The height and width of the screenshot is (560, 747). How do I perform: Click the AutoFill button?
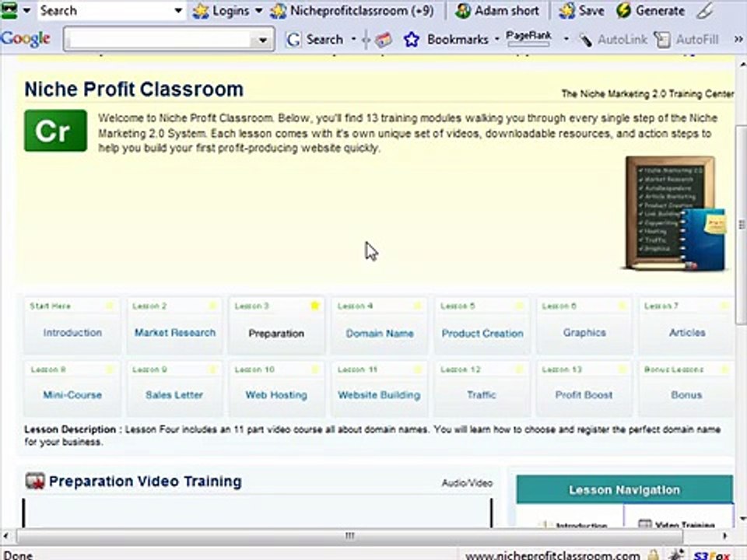(687, 40)
